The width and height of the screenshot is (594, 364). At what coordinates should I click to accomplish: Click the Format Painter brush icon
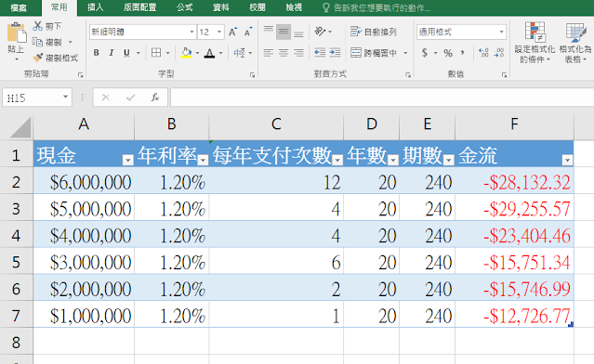(x=38, y=58)
